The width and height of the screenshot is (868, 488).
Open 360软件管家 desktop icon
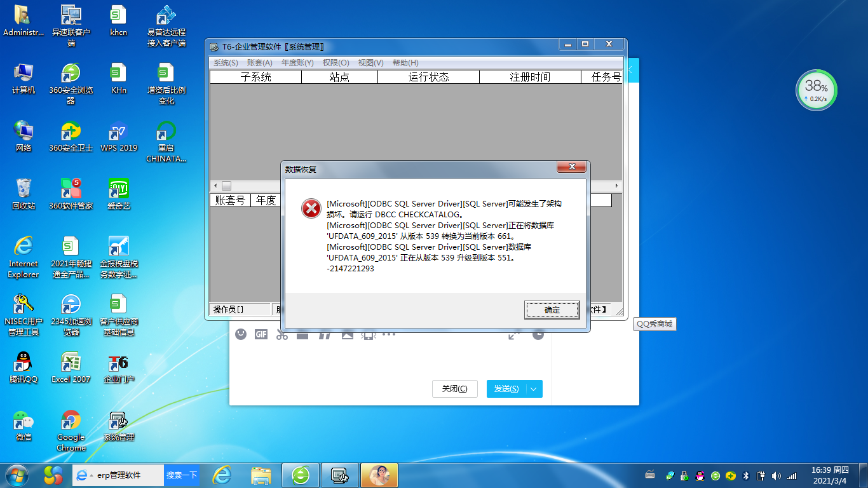point(71,194)
